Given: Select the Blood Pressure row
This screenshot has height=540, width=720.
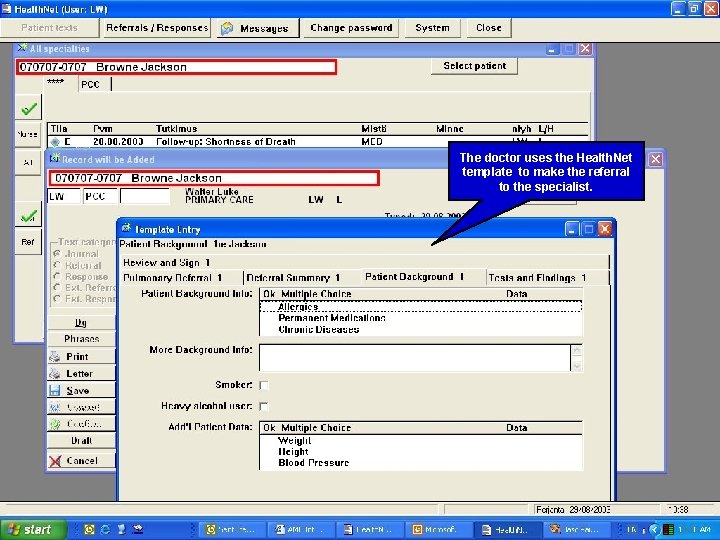Looking at the screenshot, I should pyautogui.click(x=421, y=463).
